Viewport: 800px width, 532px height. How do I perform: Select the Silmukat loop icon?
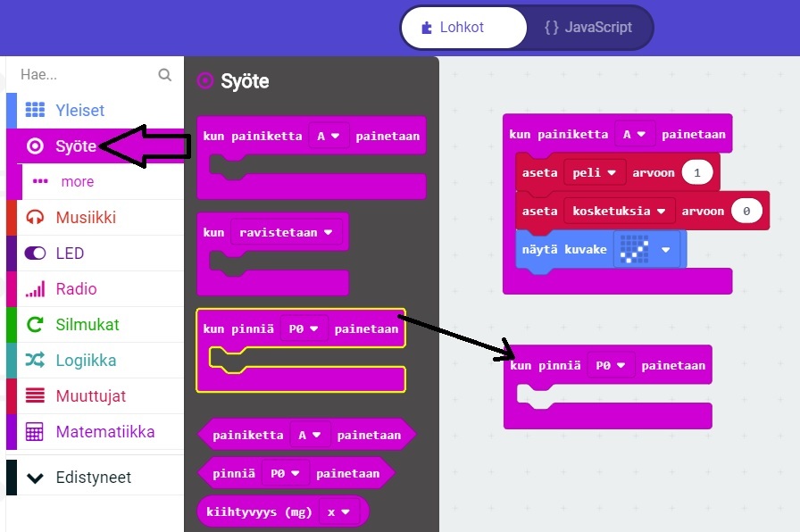point(35,325)
